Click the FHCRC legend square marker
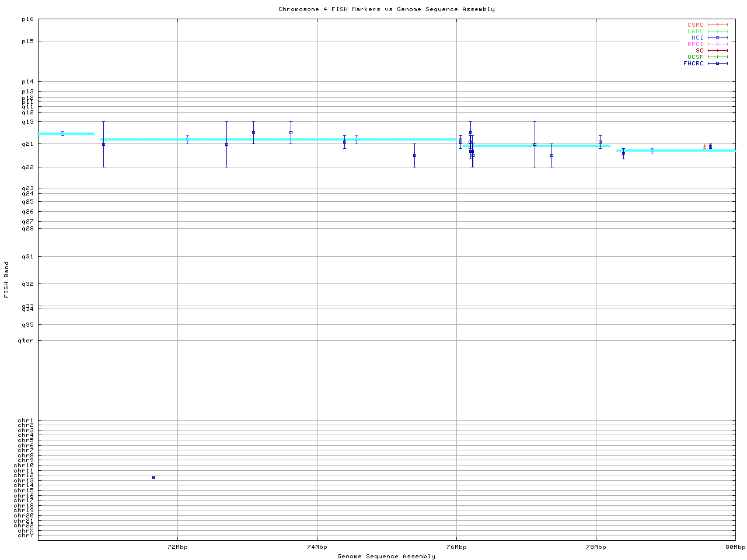 click(x=717, y=64)
